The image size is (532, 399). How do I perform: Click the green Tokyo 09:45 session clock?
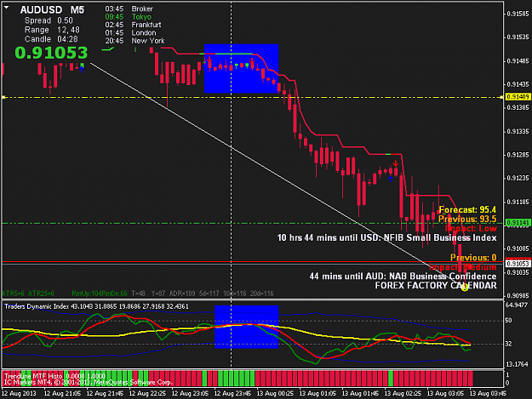tap(129, 17)
